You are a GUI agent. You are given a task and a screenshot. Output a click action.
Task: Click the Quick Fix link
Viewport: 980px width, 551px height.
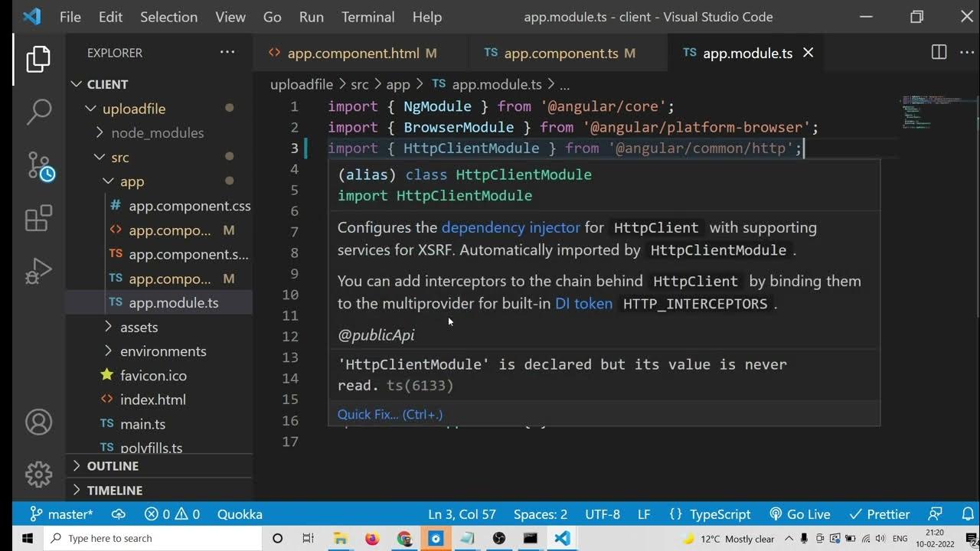point(390,415)
